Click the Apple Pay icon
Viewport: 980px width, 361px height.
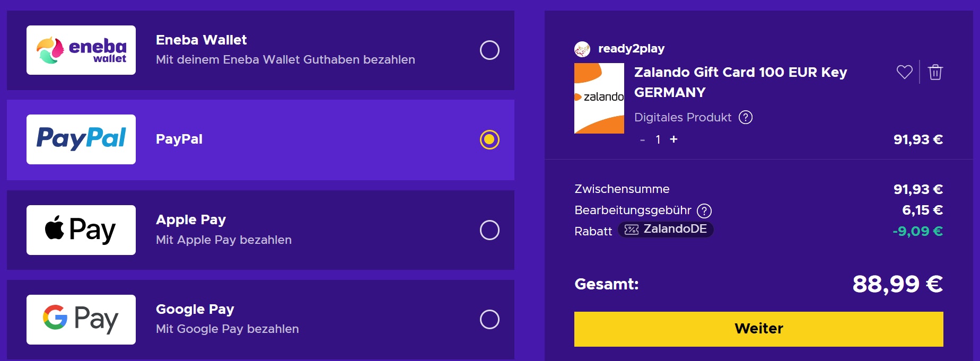[81, 230]
